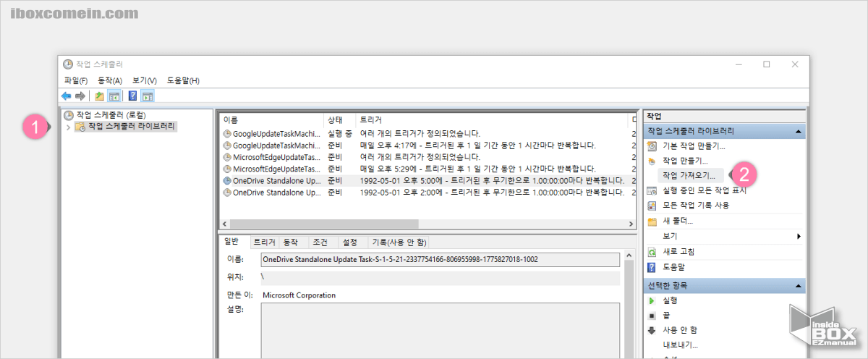Viewport: 868px width, 359px height.
Task: Open the 보기(V) menu
Action: pos(145,80)
